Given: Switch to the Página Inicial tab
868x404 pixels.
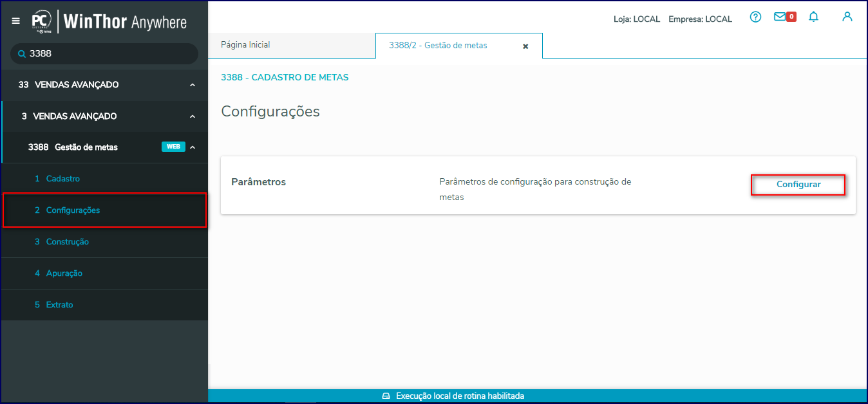Looking at the screenshot, I should click(x=292, y=45).
